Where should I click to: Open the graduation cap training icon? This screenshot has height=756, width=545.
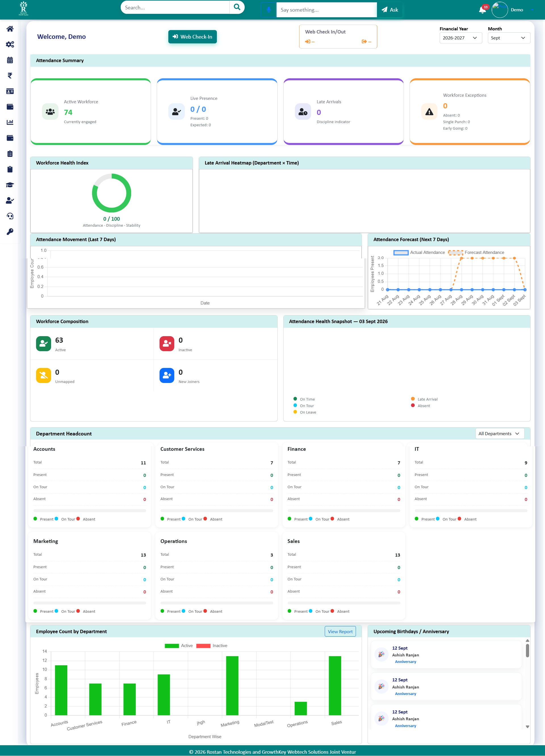(10, 185)
